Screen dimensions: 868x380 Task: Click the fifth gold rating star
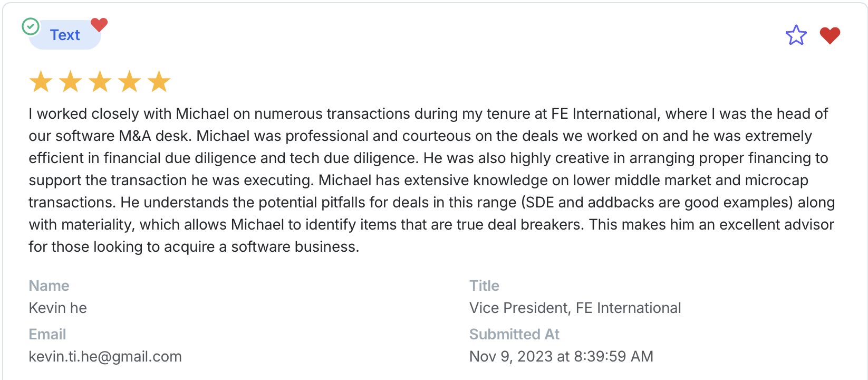click(x=159, y=82)
